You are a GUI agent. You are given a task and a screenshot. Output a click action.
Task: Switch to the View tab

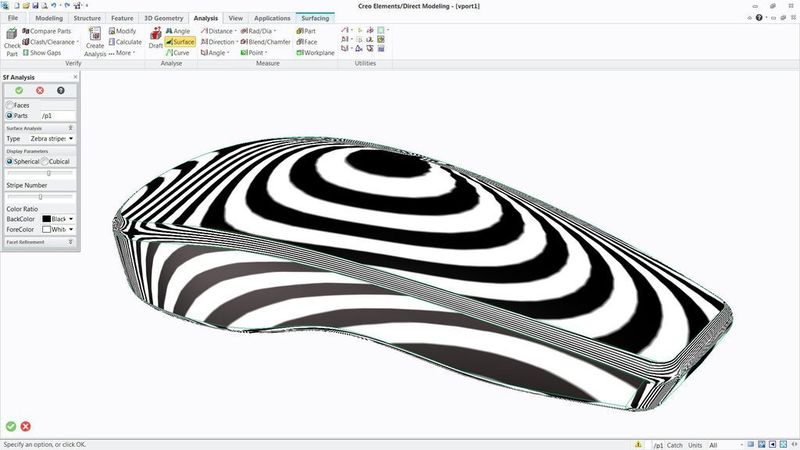click(236, 18)
